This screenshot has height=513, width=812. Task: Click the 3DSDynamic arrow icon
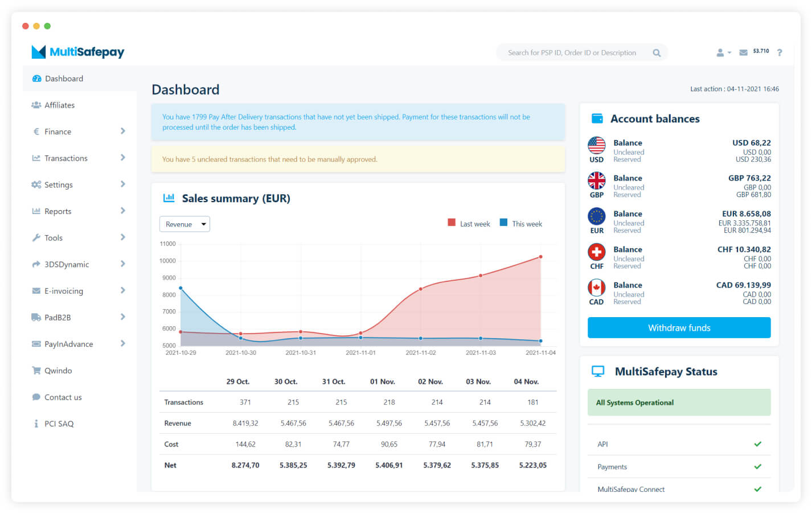click(36, 264)
